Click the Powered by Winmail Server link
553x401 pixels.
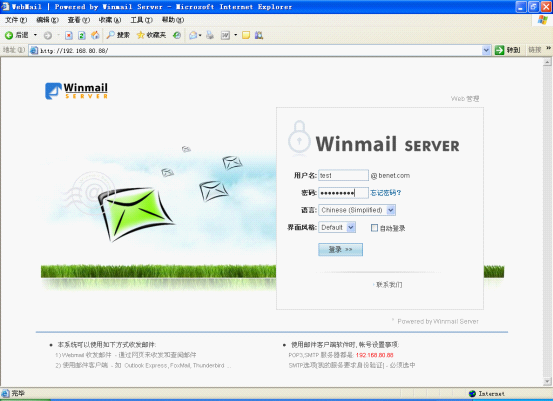click(438, 321)
